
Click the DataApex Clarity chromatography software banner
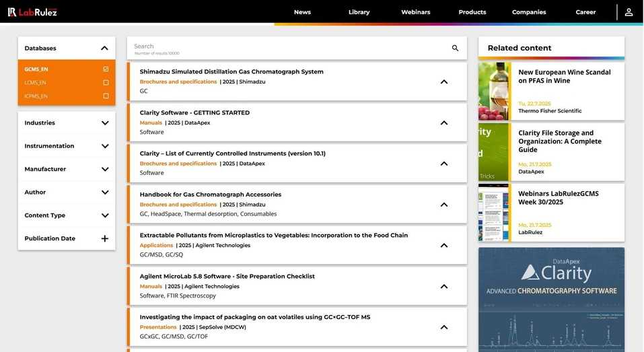coord(551,300)
